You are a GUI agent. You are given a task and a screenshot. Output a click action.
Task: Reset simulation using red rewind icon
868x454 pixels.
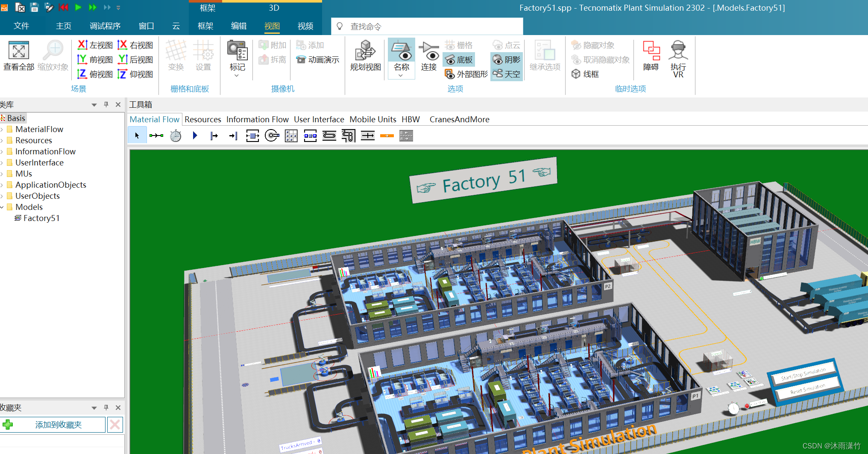[64, 7]
